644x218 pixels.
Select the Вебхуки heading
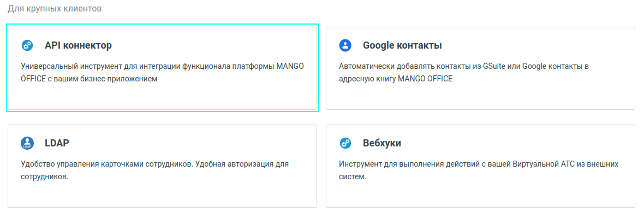point(382,143)
